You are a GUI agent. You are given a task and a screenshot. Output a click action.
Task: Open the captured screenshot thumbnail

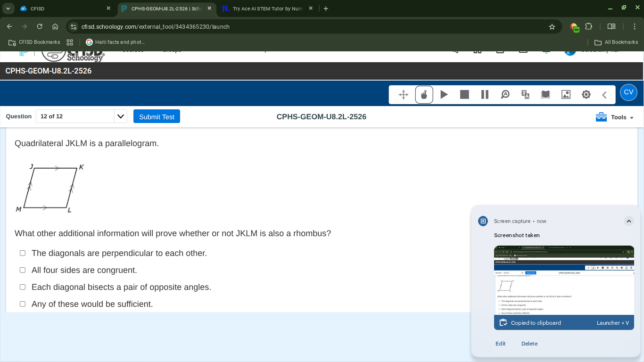coord(564,280)
